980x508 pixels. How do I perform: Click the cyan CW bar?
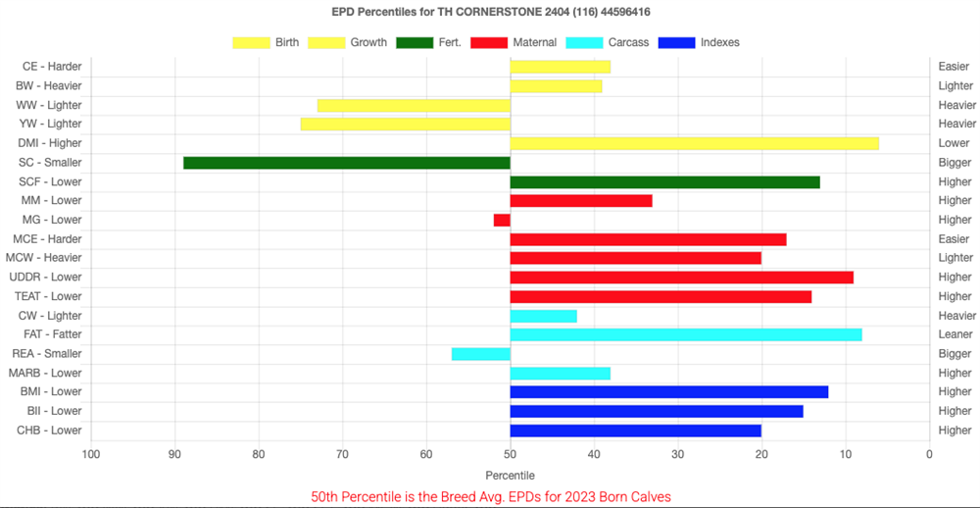pos(543,316)
